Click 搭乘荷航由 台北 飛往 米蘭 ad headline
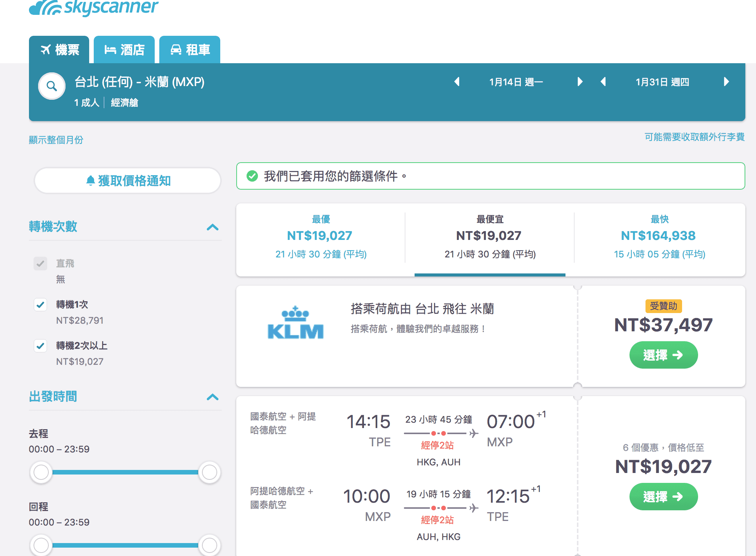The height and width of the screenshot is (556, 756). [422, 308]
